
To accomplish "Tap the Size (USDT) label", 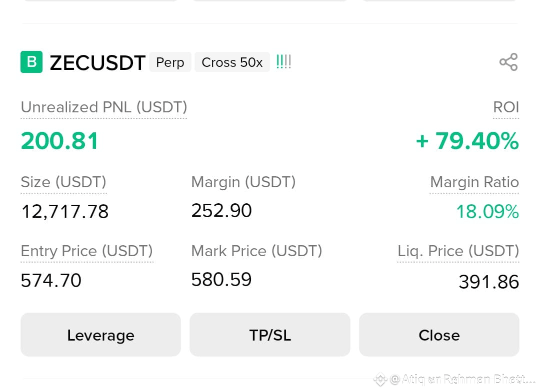I will click(x=63, y=182).
